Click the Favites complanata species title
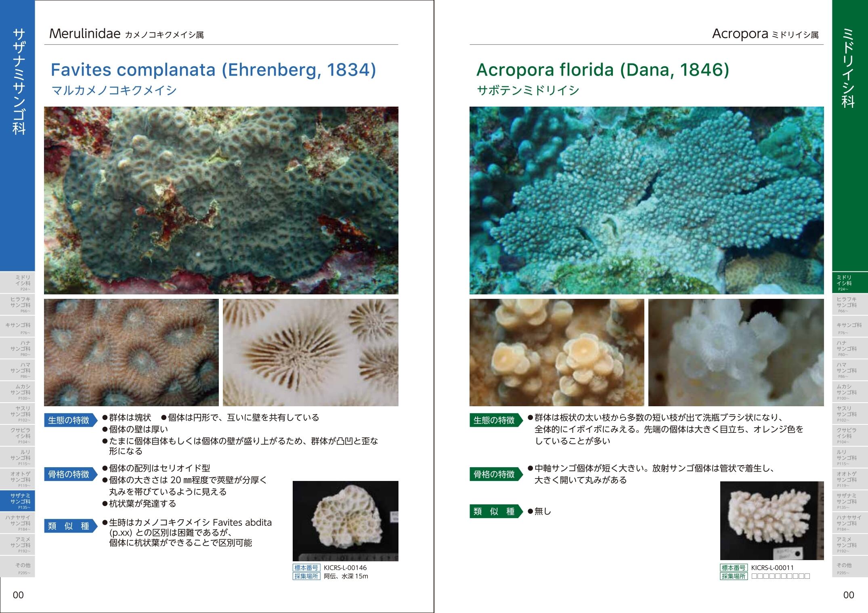The image size is (868, 613). pos(213,70)
